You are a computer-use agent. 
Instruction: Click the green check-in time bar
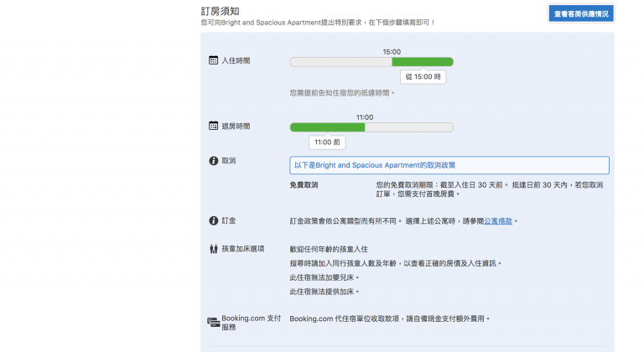[x=422, y=61]
